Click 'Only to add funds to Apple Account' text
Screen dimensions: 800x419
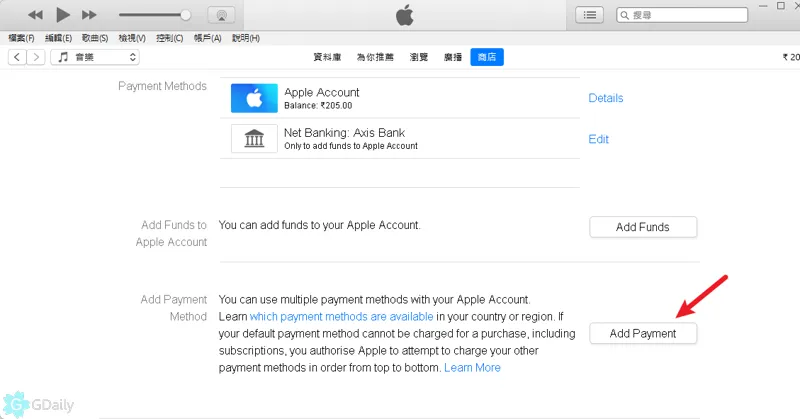coord(351,146)
